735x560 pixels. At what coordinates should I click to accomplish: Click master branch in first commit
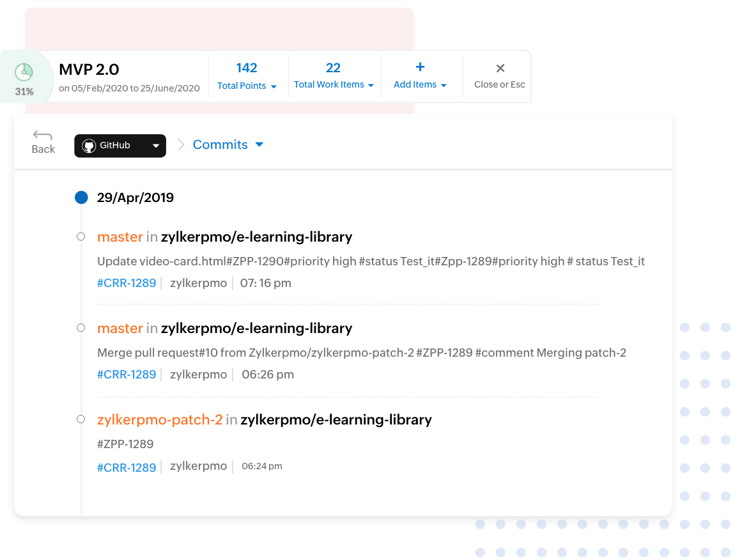click(x=120, y=237)
